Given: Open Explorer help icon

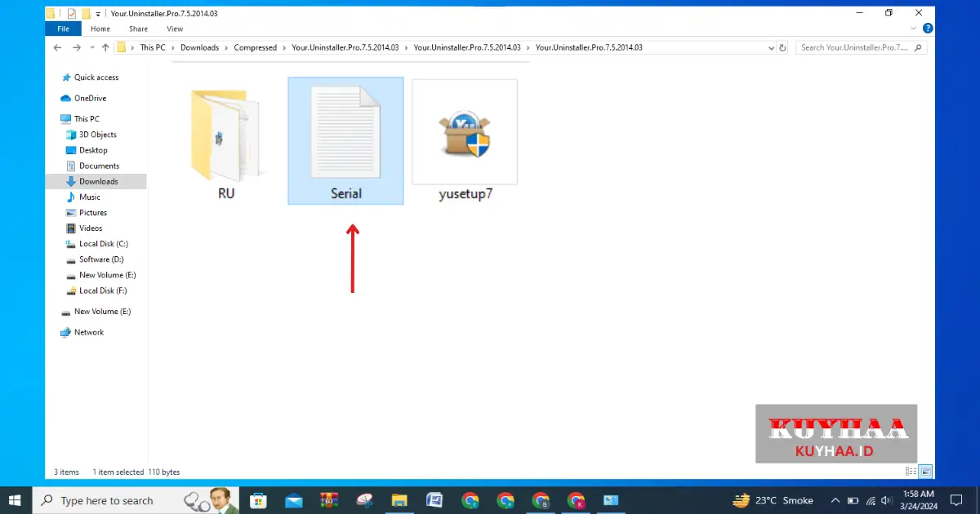Looking at the screenshot, I should 928,29.
